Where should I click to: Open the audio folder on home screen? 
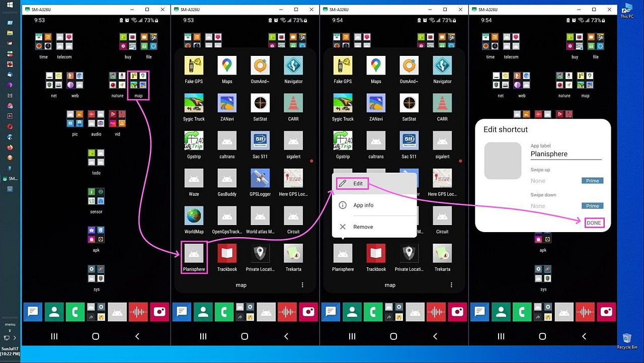[x=96, y=119]
